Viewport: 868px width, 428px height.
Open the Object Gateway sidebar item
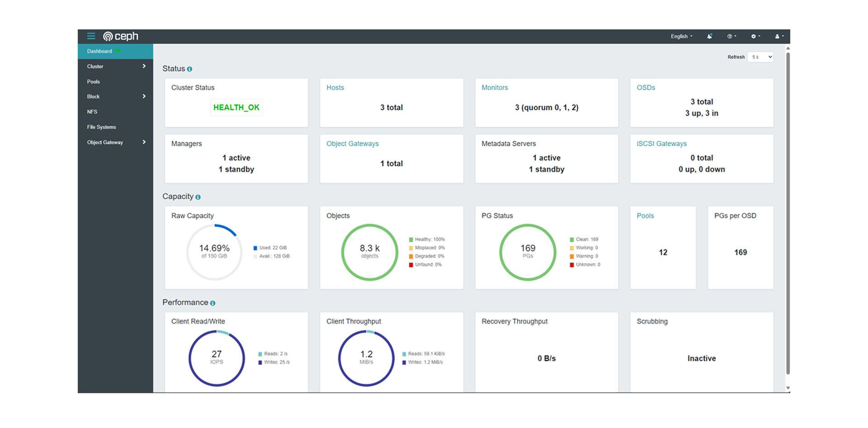point(115,142)
